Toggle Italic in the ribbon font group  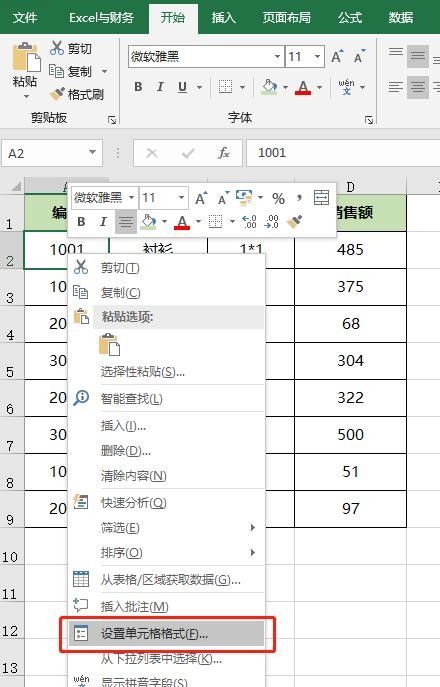click(x=160, y=87)
